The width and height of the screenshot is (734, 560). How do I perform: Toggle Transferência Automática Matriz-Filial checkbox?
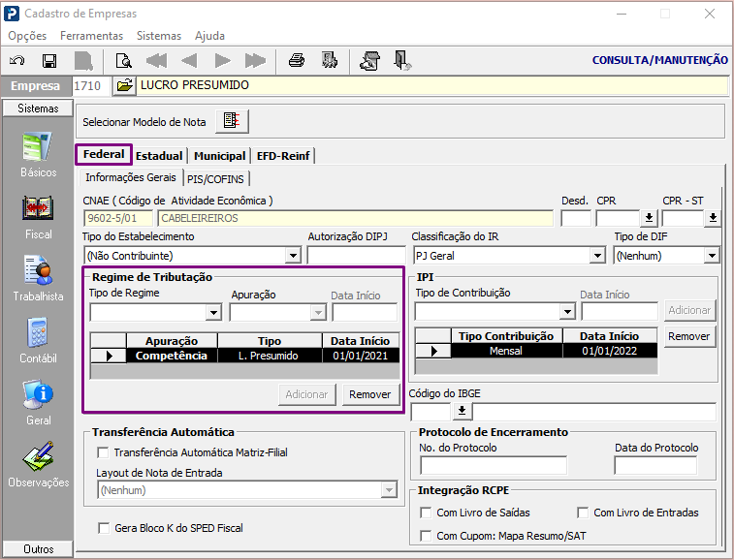click(x=103, y=452)
